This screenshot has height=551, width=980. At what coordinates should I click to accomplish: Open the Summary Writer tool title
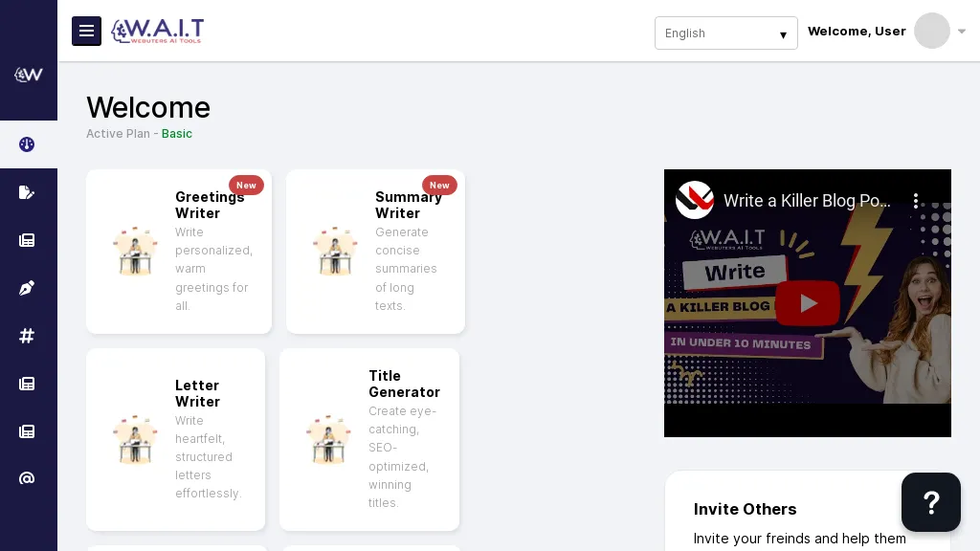coord(408,205)
